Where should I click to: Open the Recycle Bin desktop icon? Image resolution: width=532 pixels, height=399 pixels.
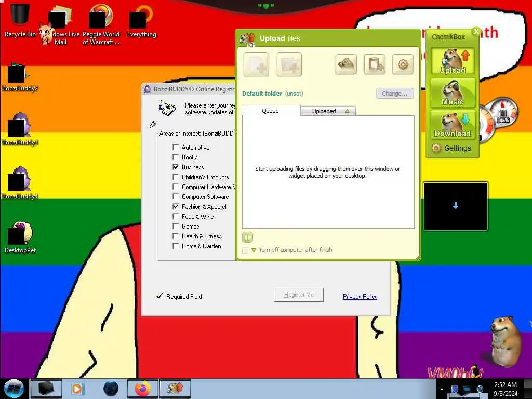[x=20, y=20]
